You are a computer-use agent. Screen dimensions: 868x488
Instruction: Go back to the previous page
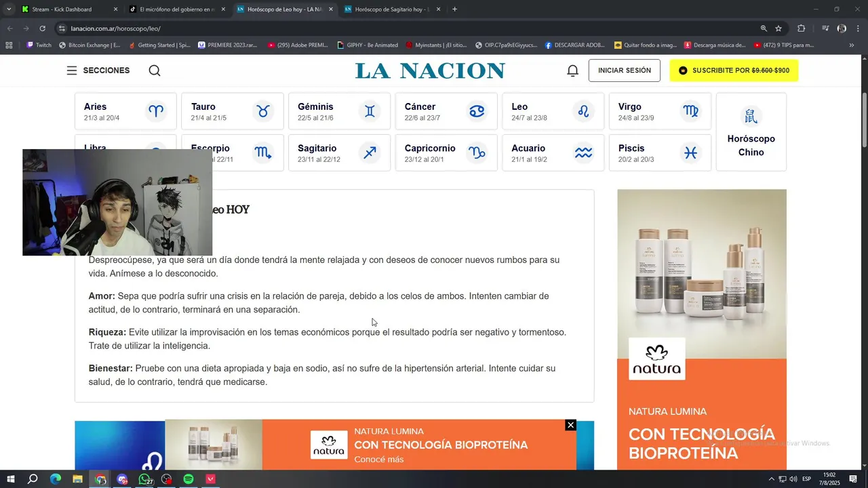tap(9, 28)
